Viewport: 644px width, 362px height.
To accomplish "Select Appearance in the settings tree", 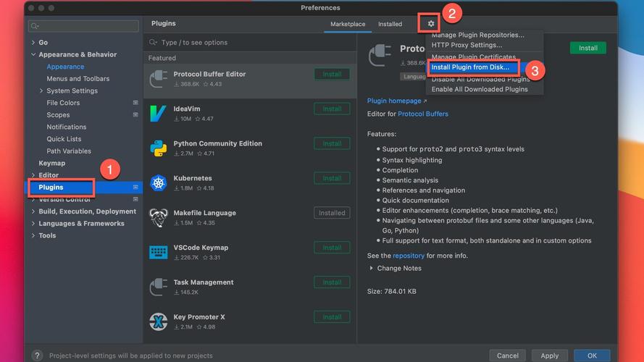I will tap(65, 67).
